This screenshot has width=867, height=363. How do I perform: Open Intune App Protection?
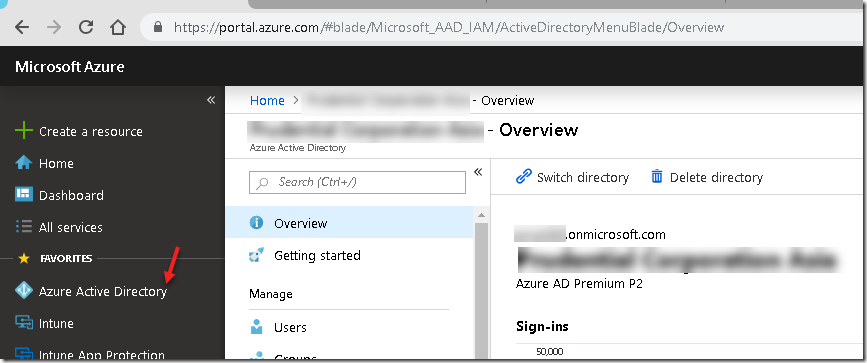coord(102,355)
